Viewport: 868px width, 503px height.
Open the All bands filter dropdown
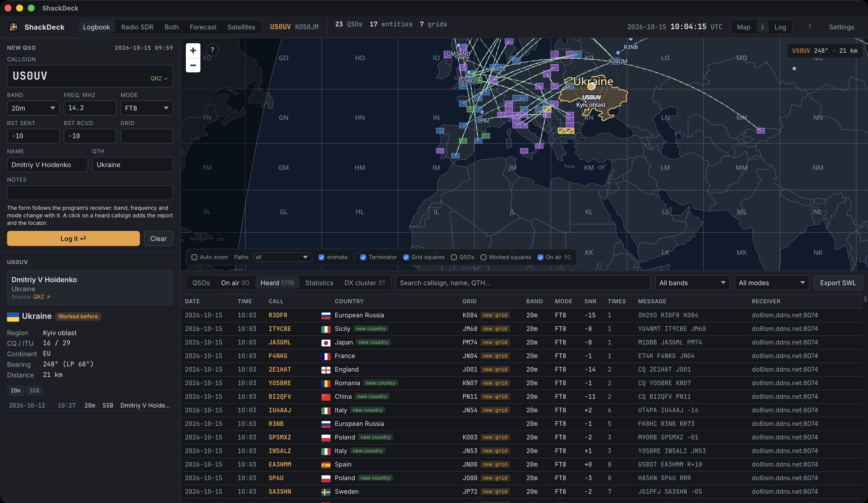pos(692,283)
